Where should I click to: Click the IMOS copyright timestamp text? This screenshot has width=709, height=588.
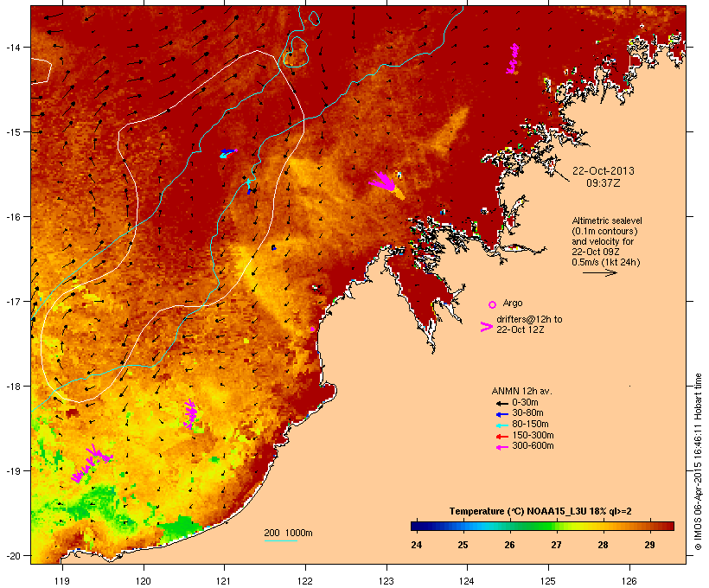point(698,462)
